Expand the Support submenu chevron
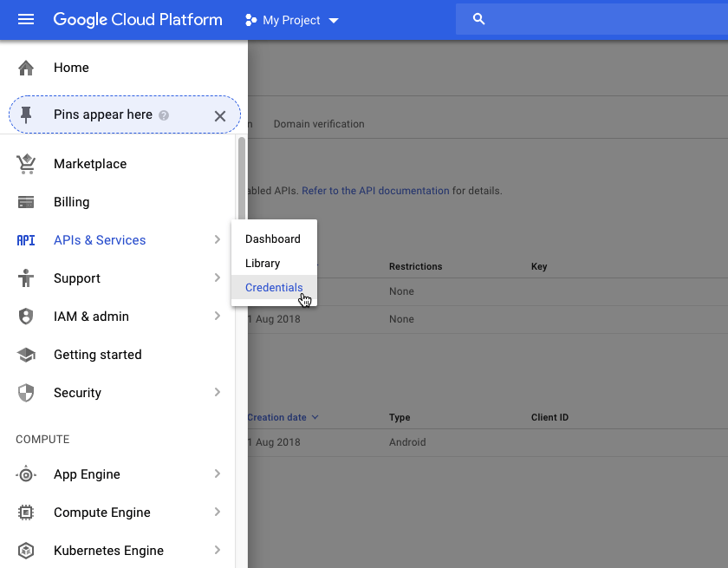728x568 pixels. point(218,277)
